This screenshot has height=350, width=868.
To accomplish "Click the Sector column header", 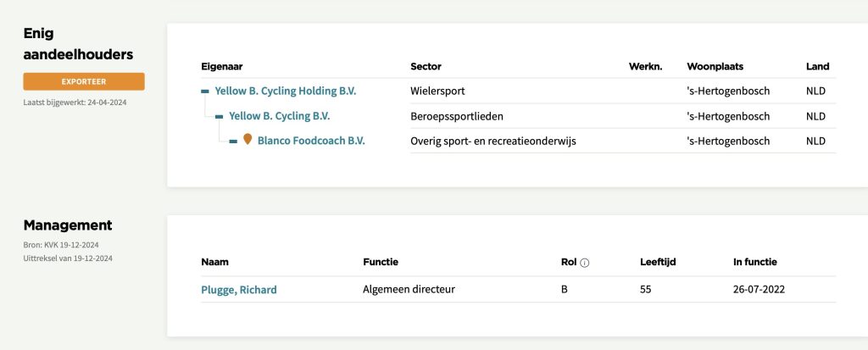I will tap(426, 66).
